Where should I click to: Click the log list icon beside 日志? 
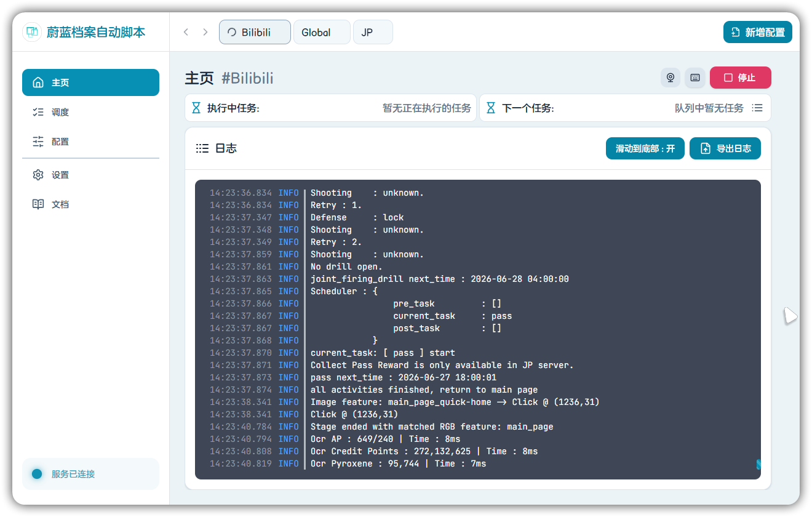pos(202,148)
